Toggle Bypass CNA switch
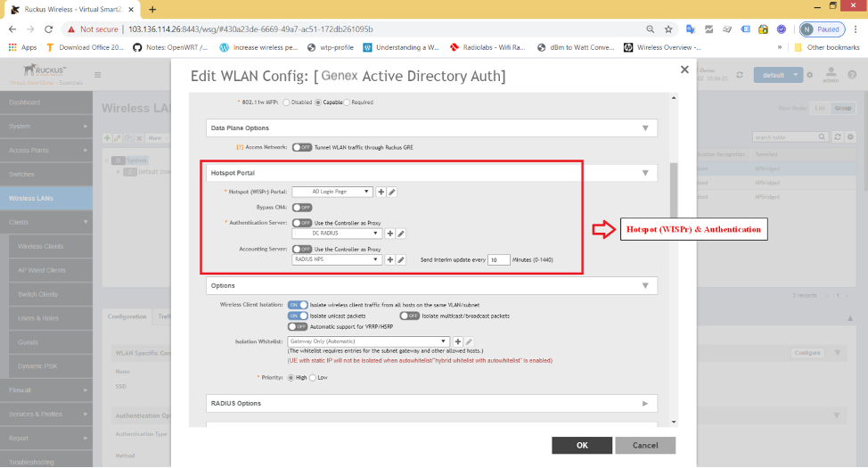The height and width of the screenshot is (468, 868). tap(302, 208)
